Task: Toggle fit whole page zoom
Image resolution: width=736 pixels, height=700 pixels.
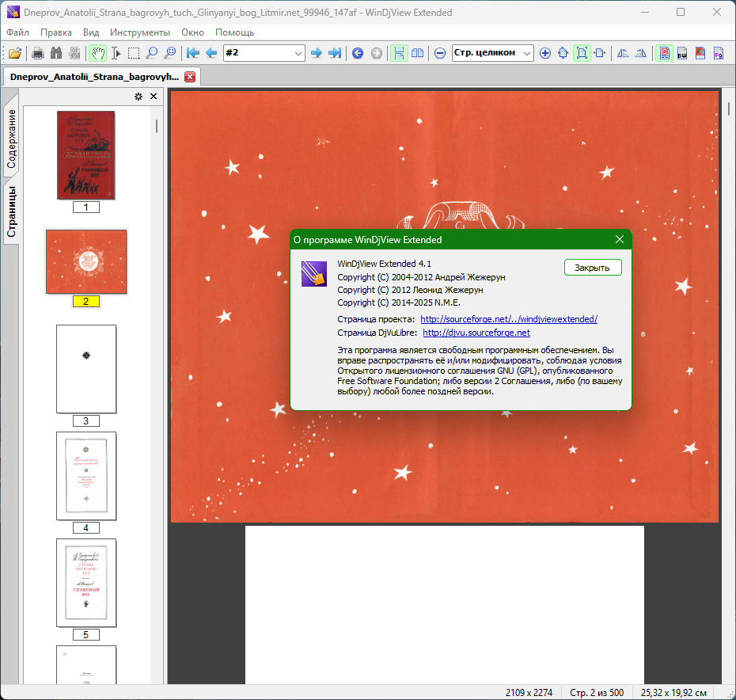Action: click(582, 53)
